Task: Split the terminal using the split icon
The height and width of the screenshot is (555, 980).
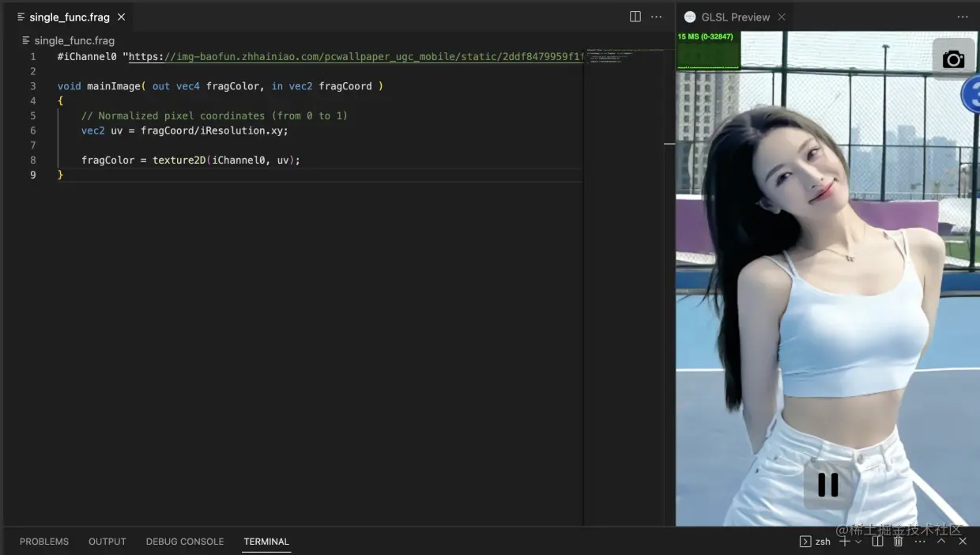Action: click(877, 542)
